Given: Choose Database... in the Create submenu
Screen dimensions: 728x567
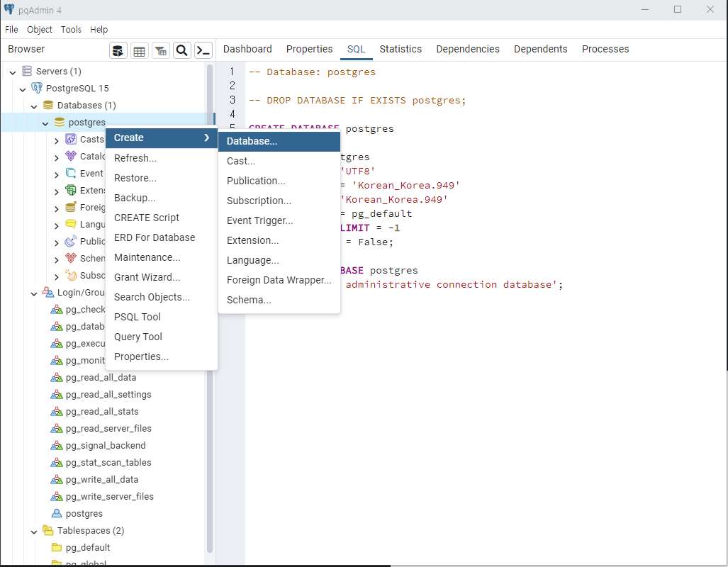Looking at the screenshot, I should pos(279,141).
